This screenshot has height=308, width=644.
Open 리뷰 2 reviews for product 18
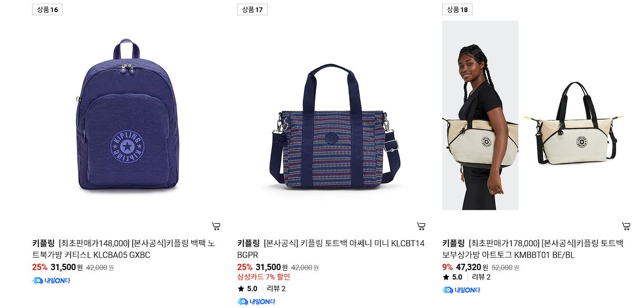coord(481,277)
